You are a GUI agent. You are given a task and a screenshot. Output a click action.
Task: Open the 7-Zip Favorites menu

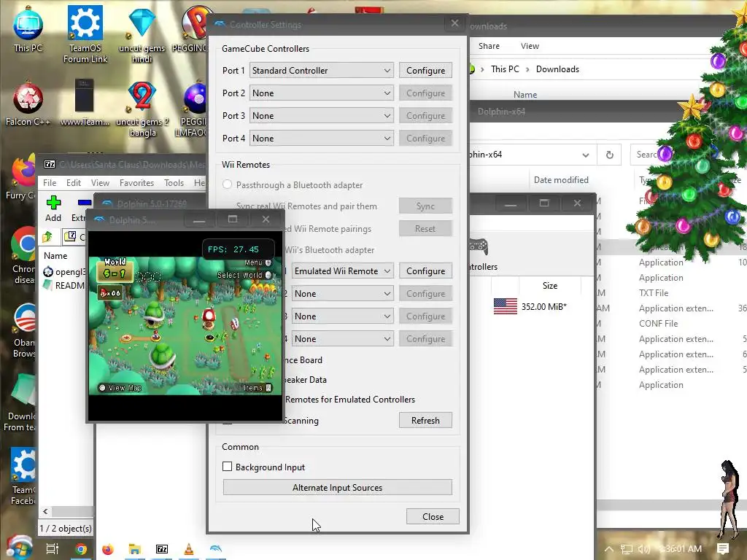[136, 183]
